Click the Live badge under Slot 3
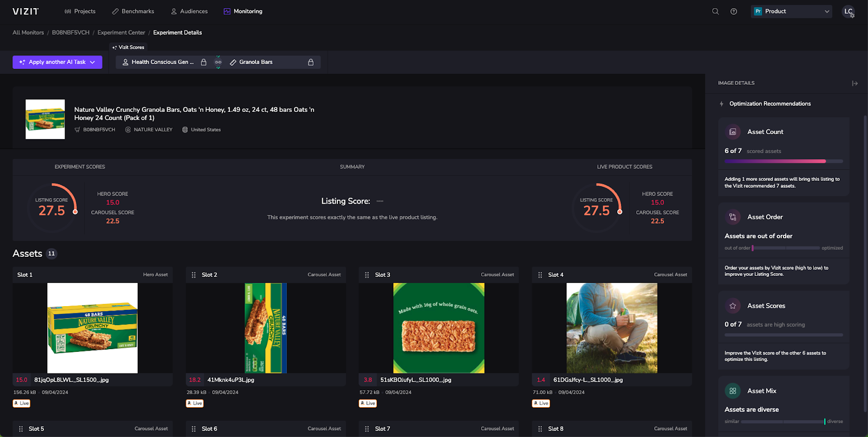This screenshot has height=437, width=868. pos(368,403)
